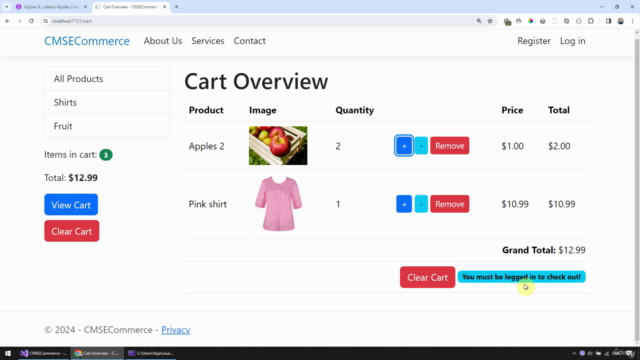Click the zoom magnifier icon in address bar
Screen dimensions: 640x360
tap(479, 21)
